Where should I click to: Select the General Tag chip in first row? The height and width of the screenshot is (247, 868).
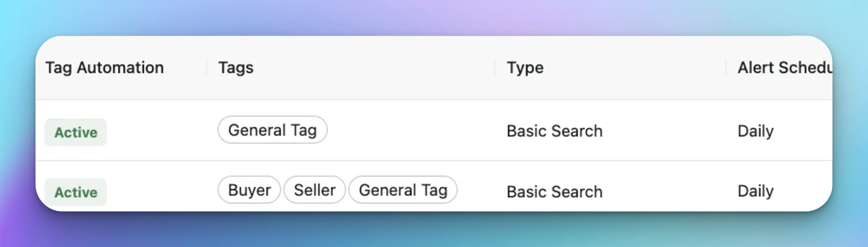[273, 130]
